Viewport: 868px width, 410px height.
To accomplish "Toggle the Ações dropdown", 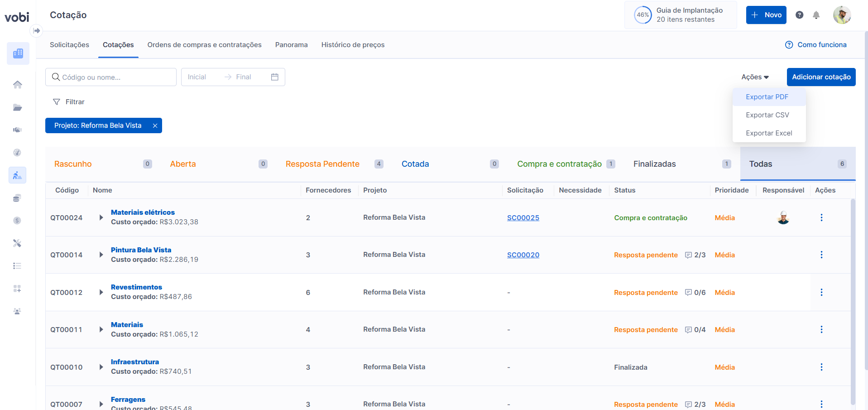I will pos(755,77).
